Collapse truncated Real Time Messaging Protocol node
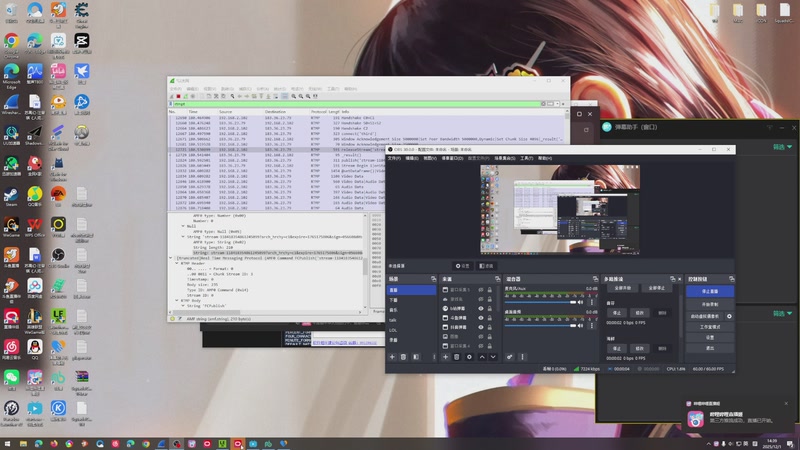 pos(170,258)
